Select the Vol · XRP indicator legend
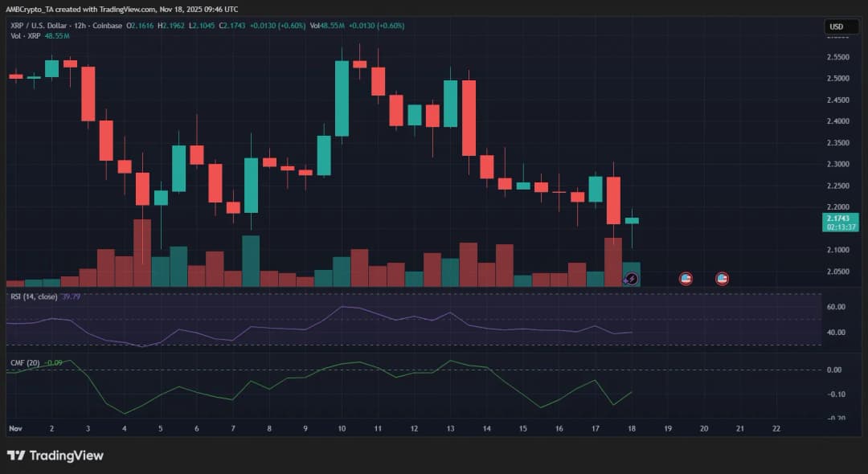 (x=27, y=37)
